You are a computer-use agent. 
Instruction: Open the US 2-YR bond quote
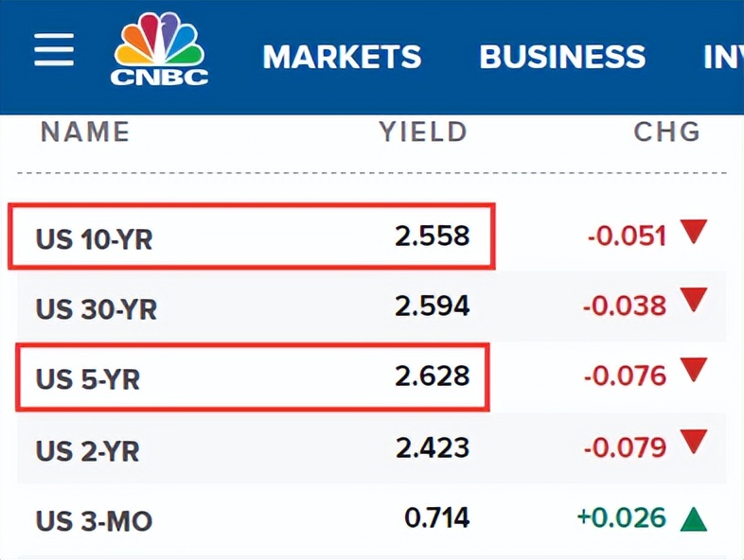click(87, 450)
